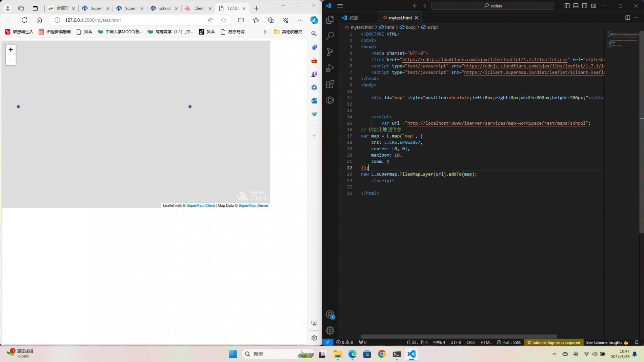Open VS Code notifications bell

637,342
